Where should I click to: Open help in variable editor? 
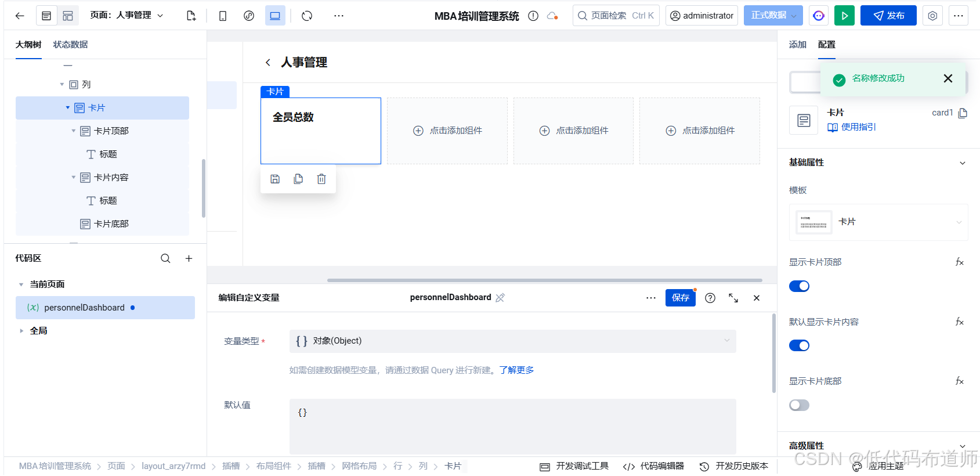710,298
